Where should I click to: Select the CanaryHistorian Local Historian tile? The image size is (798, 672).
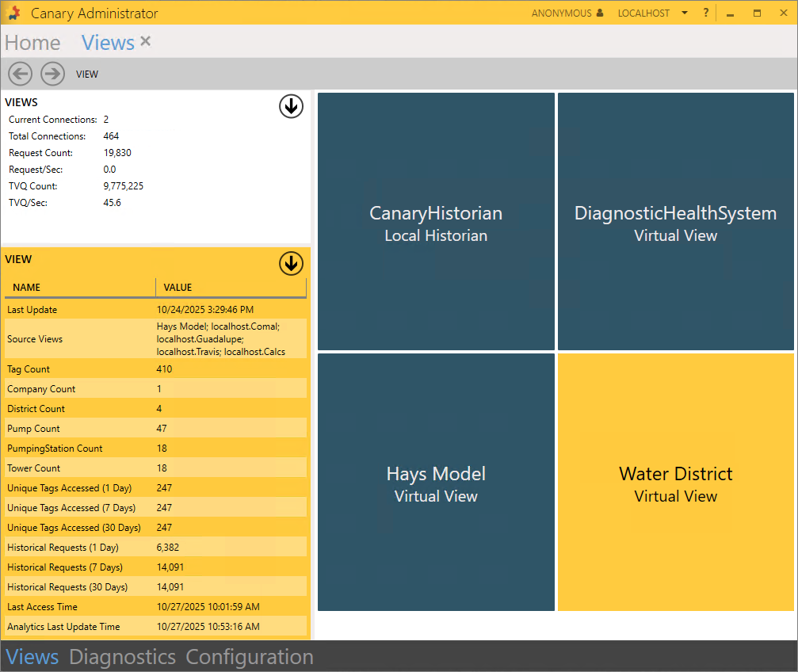click(436, 222)
